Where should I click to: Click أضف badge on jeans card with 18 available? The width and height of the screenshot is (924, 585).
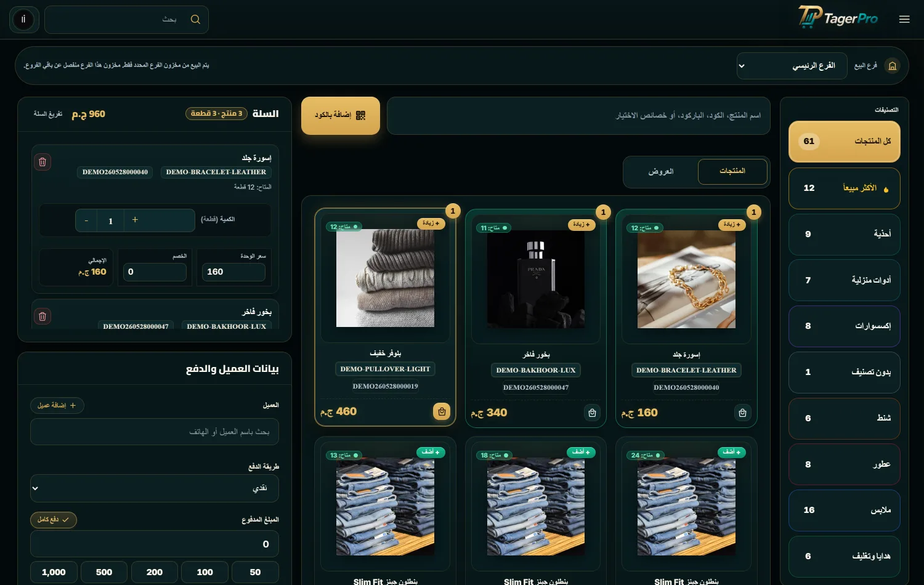tap(582, 452)
